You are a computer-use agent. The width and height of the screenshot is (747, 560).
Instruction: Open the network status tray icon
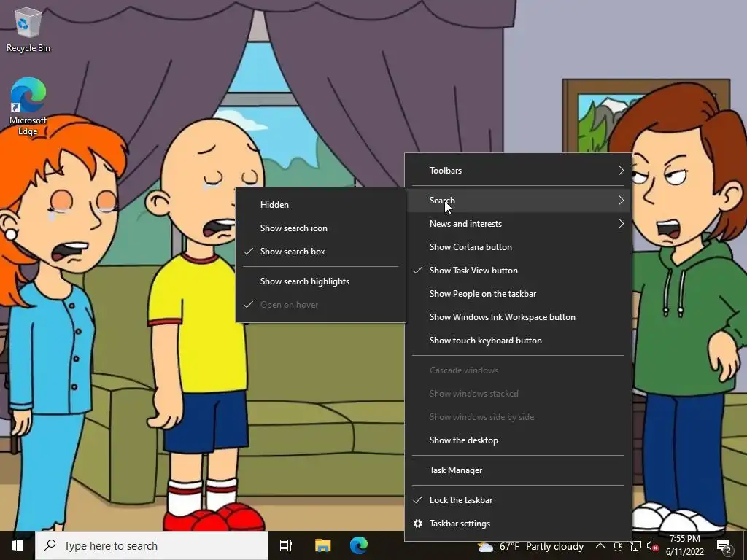pyautogui.click(x=635, y=546)
